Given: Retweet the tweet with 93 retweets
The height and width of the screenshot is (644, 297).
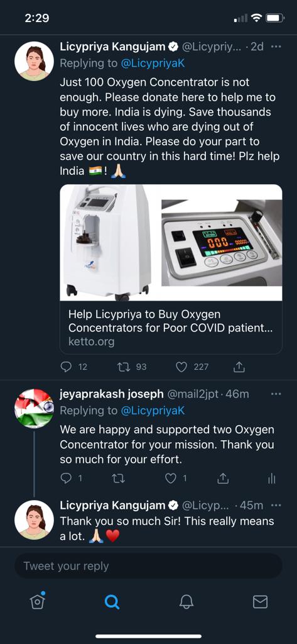Looking at the screenshot, I should point(124,367).
